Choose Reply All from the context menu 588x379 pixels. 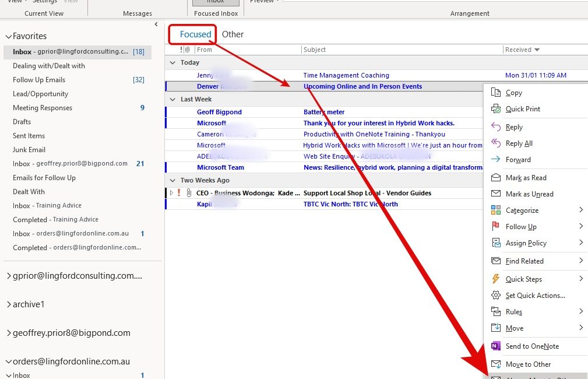tap(519, 143)
